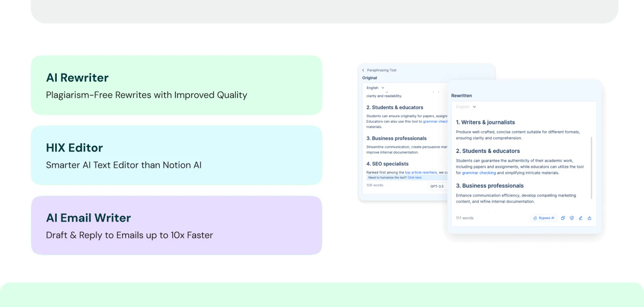
Task: Select the AI Rewriter tab
Action: coord(176,85)
